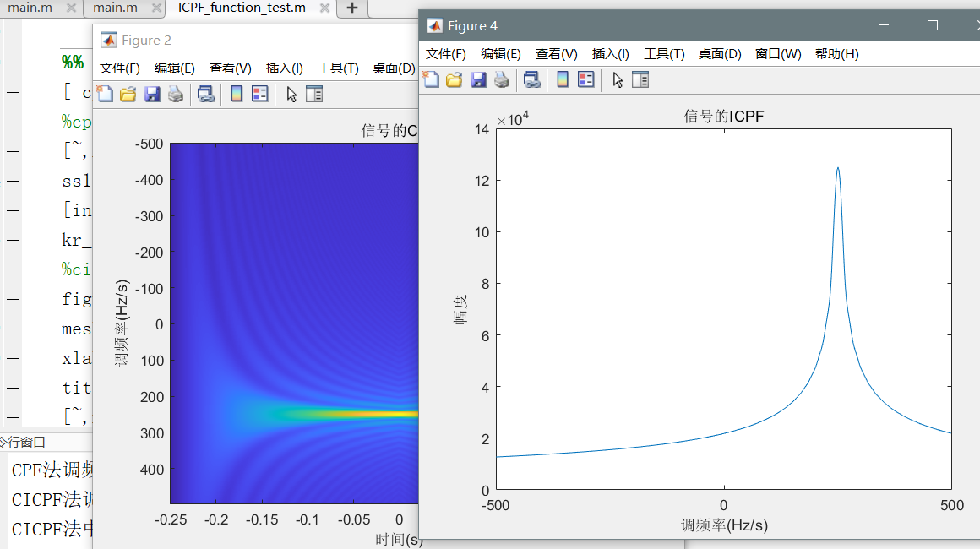The height and width of the screenshot is (549, 980).
Task: Click the CPF法调频 line in command window
Action: 52,470
